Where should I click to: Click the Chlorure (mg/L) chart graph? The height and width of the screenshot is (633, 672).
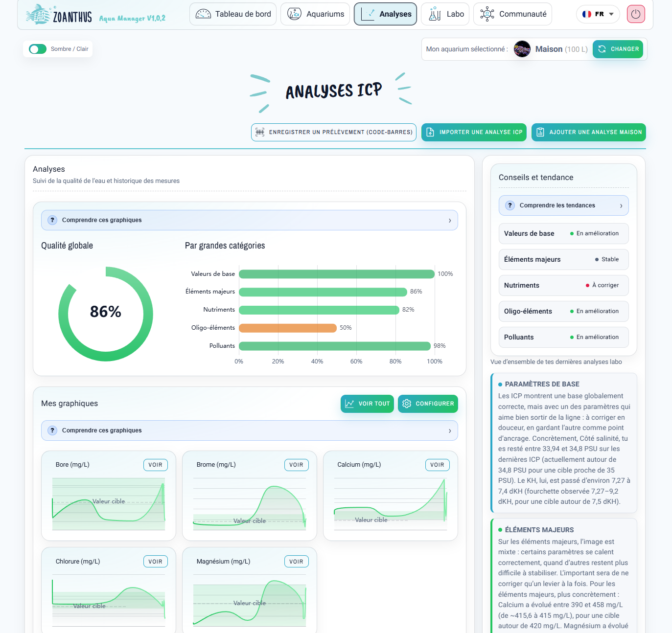pyautogui.click(x=109, y=600)
